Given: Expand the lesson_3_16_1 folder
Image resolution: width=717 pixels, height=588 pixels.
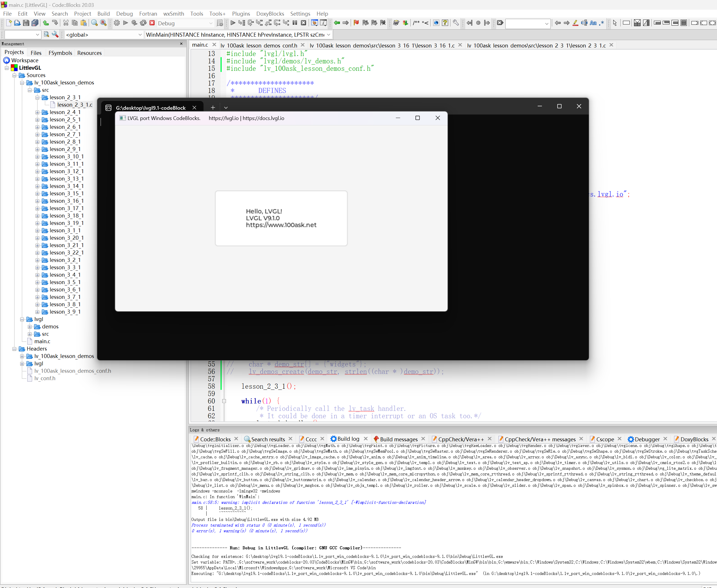Looking at the screenshot, I should click(x=37, y=201).
